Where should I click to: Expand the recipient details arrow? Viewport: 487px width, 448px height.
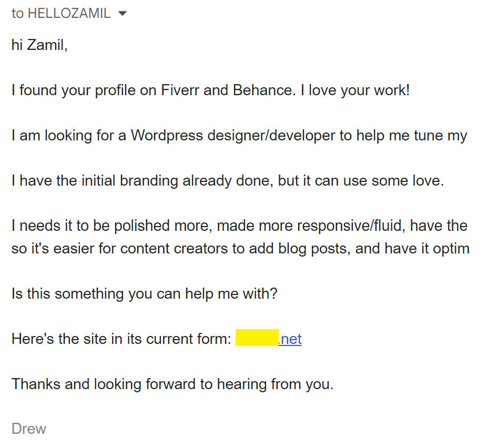(x=123, y=14)
